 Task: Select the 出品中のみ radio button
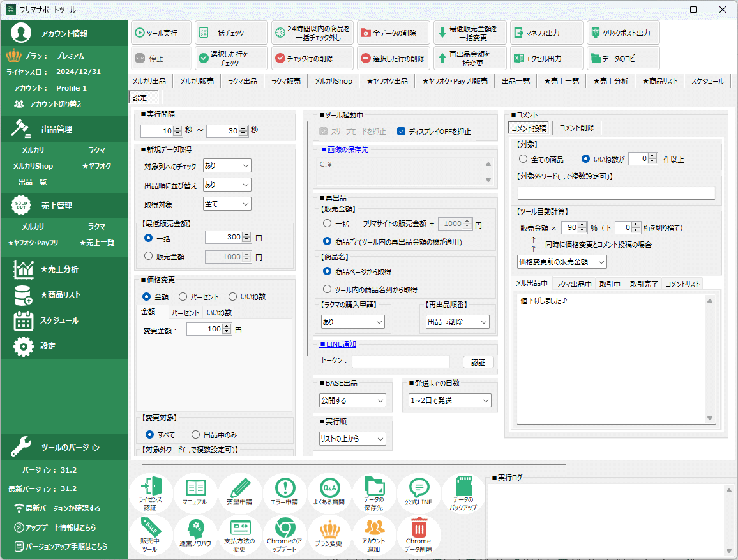click(x=195, y=435)
